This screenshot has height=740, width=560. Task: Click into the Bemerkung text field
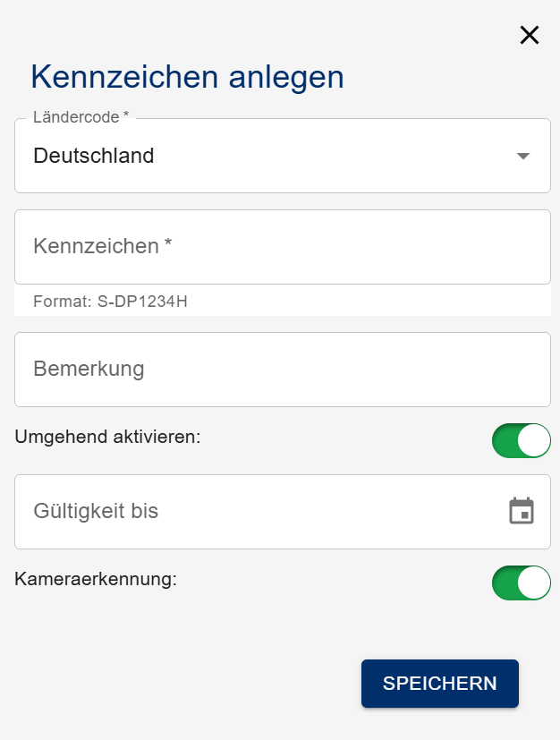(x=282, y=369)
